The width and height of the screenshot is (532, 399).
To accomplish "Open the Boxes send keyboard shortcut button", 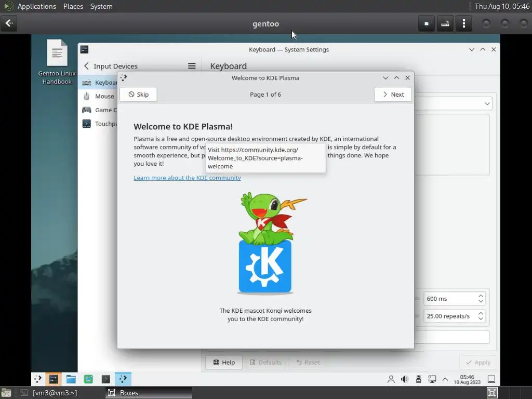I will coord(445,23).
